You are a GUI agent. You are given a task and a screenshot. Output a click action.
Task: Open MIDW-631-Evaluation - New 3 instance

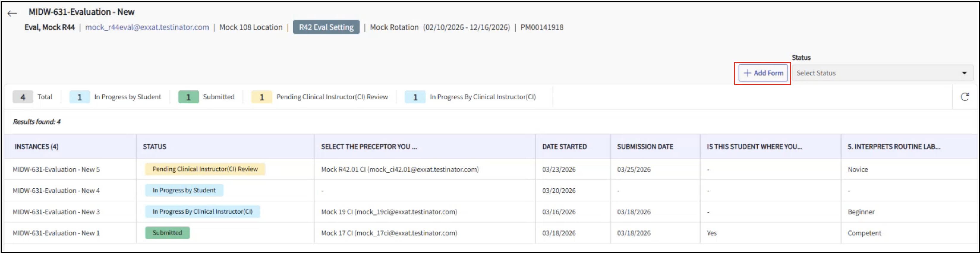56,212
